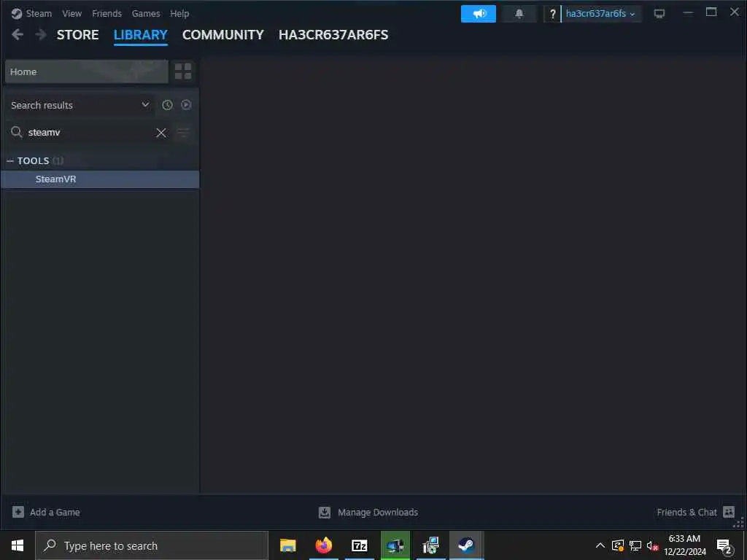Open the announcements megaphone button
The height and width of the screenshot is (560, 747).
(x=479, y=14)
